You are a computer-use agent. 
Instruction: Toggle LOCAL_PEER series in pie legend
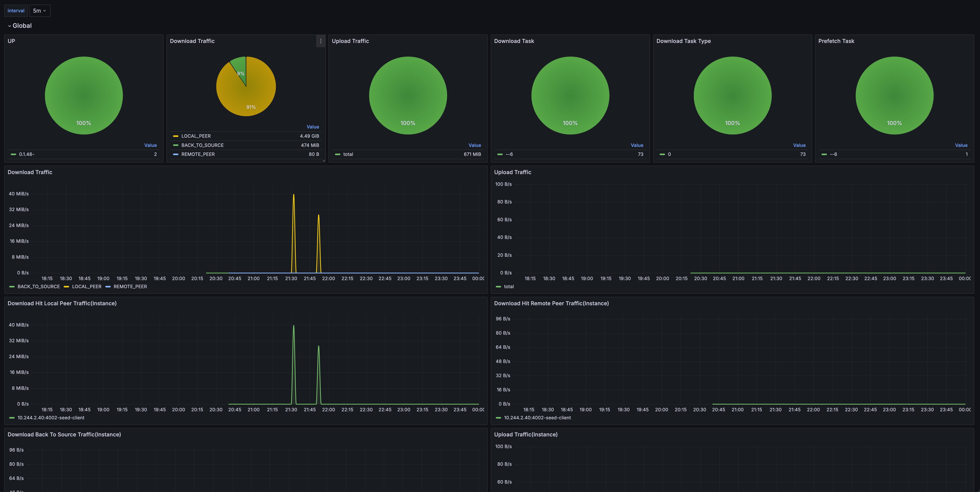(196, 136)
